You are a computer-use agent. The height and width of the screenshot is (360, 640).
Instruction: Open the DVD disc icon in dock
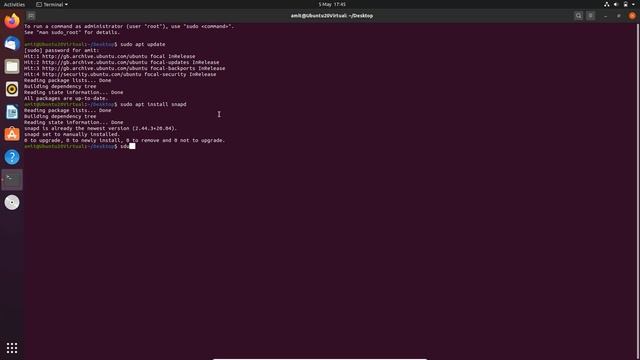click(12, 202)
